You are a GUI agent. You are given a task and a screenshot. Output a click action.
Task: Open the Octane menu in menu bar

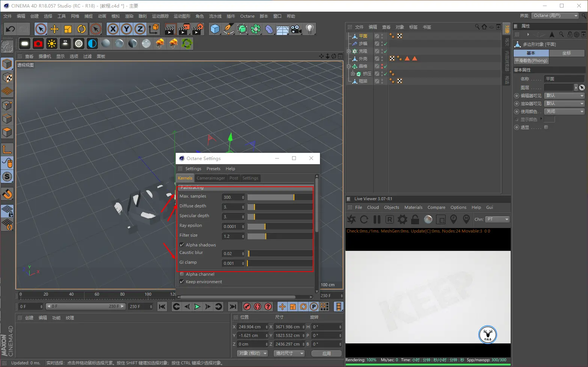pos(247,16)
